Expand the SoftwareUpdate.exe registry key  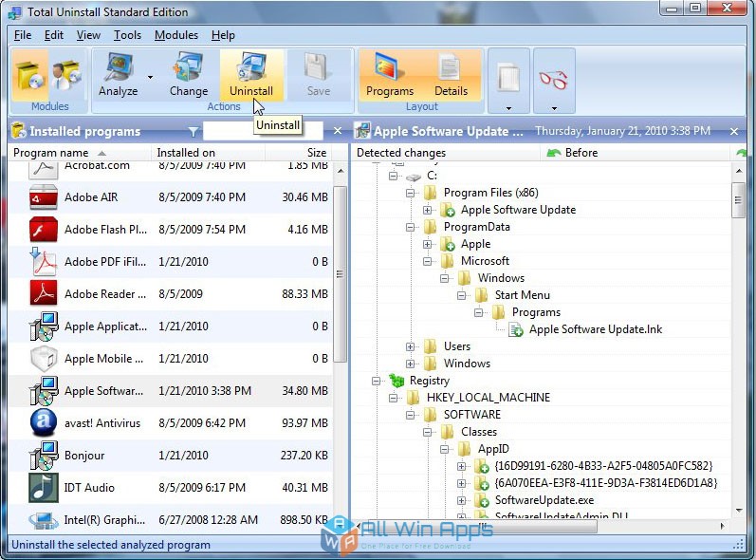coord(461,500)
